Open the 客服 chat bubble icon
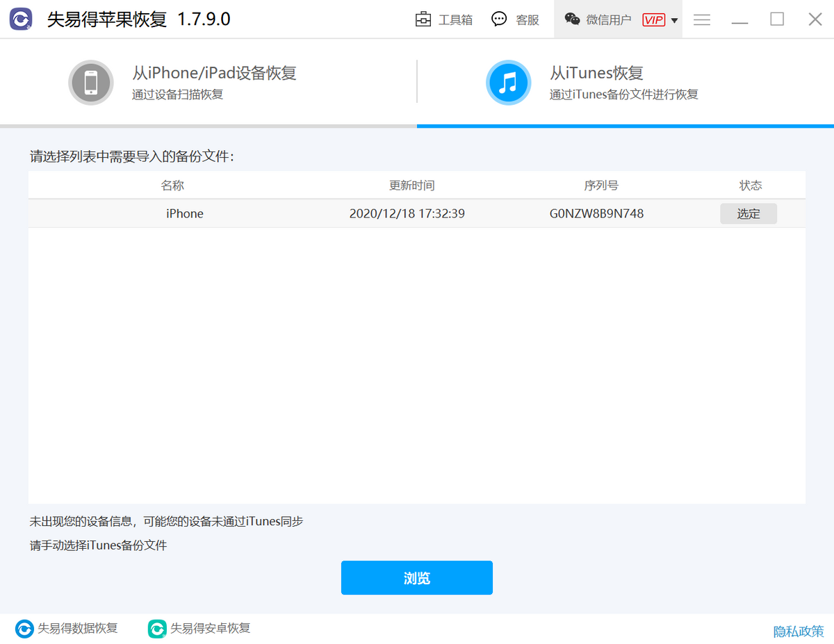 coord(499,19)
